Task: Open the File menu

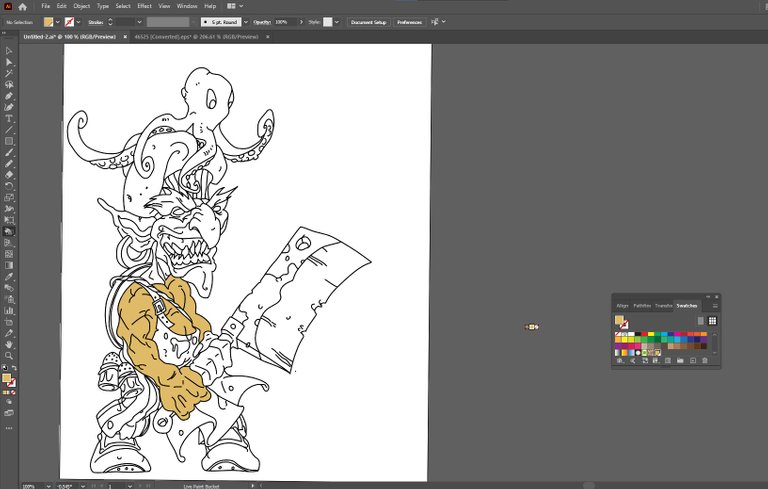Action: pyautogui.click(x=46, y=6)
